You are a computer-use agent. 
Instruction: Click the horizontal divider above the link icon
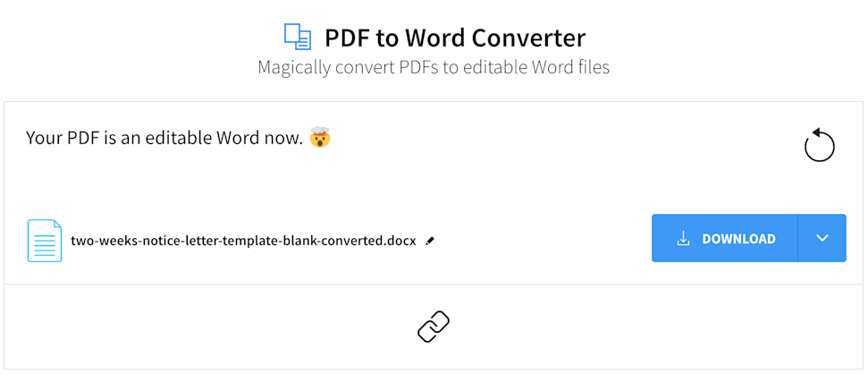434,284
